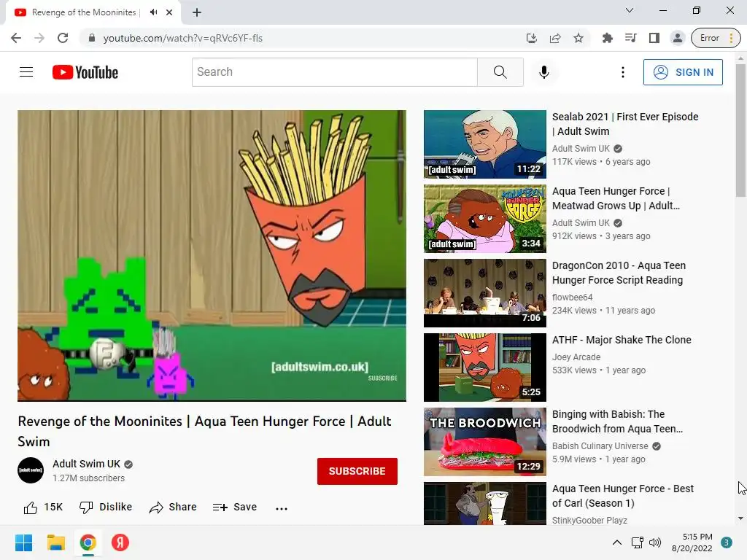
Task: Open Adult Swim UK channel avatar
Action: [31, 470]
